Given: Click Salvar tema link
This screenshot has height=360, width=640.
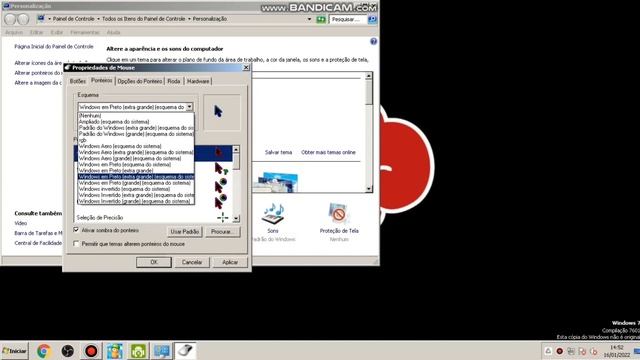Looking at the screenshot, I should 278,152.
